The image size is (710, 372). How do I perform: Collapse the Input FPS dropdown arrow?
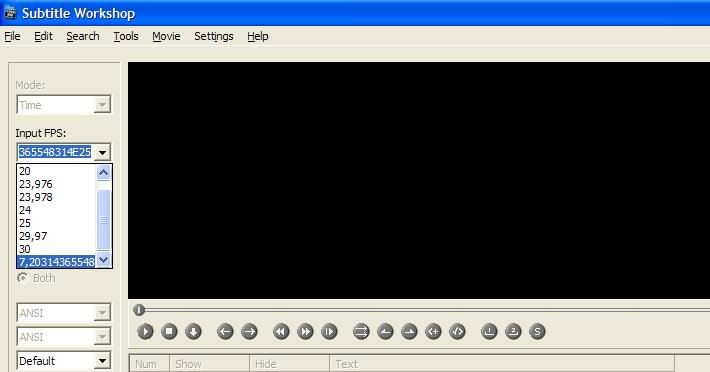tap(102, 152)
